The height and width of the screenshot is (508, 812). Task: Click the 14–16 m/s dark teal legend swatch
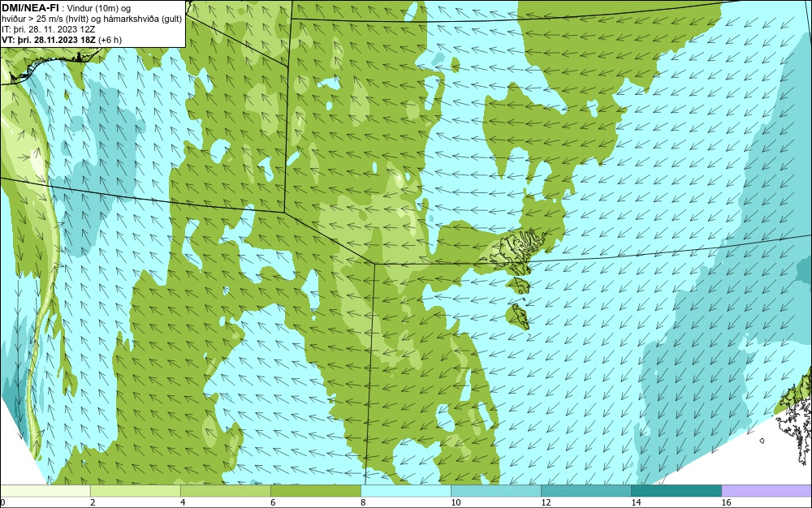click(x=676, y=491)
